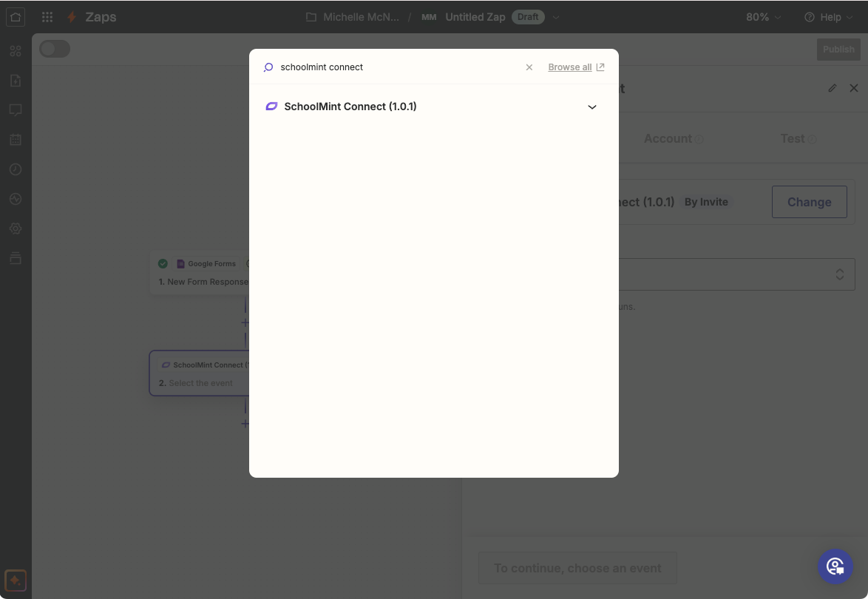Open the sidebar chat comment icon
Screen dimensions: 868x599
(16, 110)
